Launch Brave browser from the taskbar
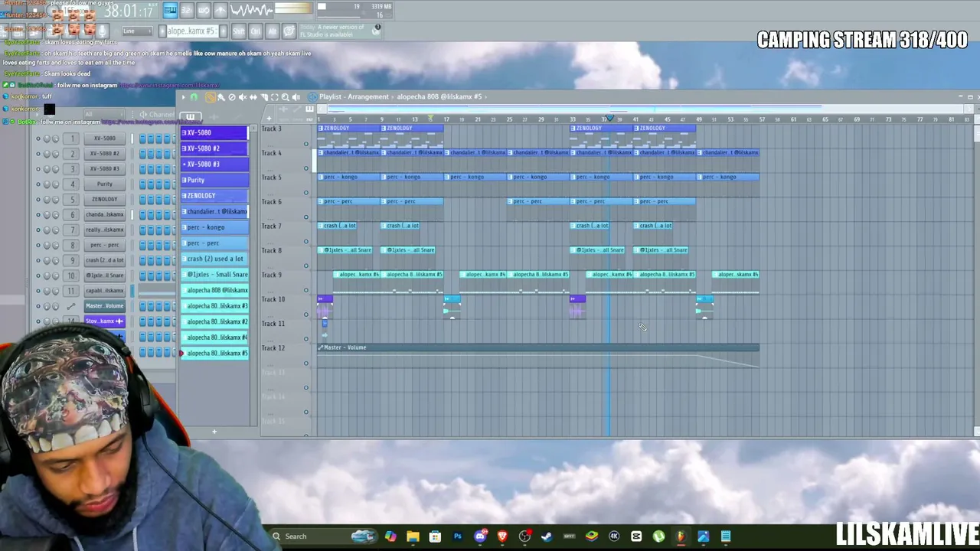This screenshot has width=980, height=551. (502, 536)
